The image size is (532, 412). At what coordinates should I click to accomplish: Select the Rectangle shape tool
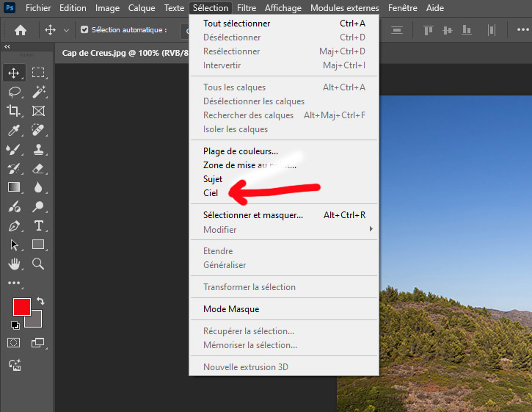pyautogui.click(x=38, y=245)
